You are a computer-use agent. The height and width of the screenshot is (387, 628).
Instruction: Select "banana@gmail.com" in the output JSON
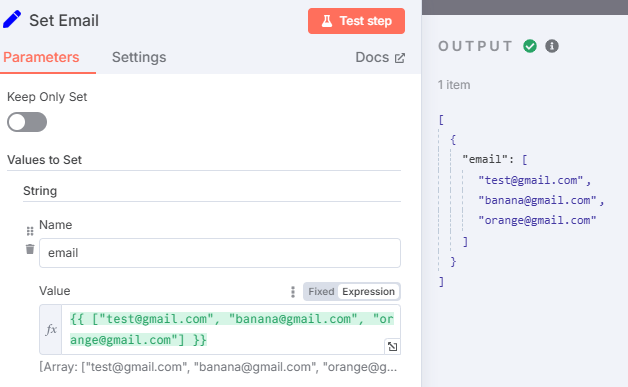tap(537, 200)
